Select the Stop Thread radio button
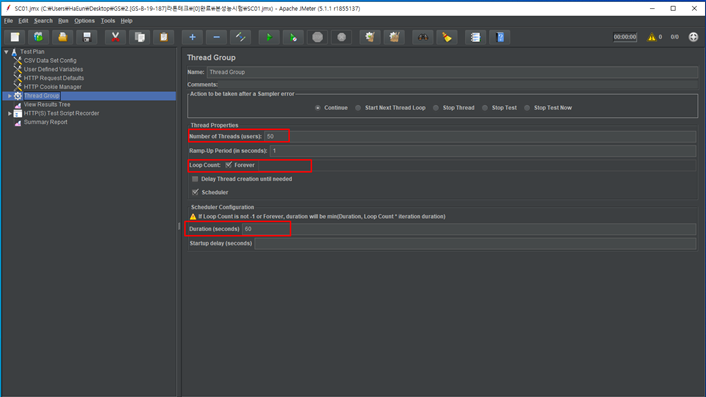Image resolution: width=706 pixels, height=397 pixels. [435, 108]
